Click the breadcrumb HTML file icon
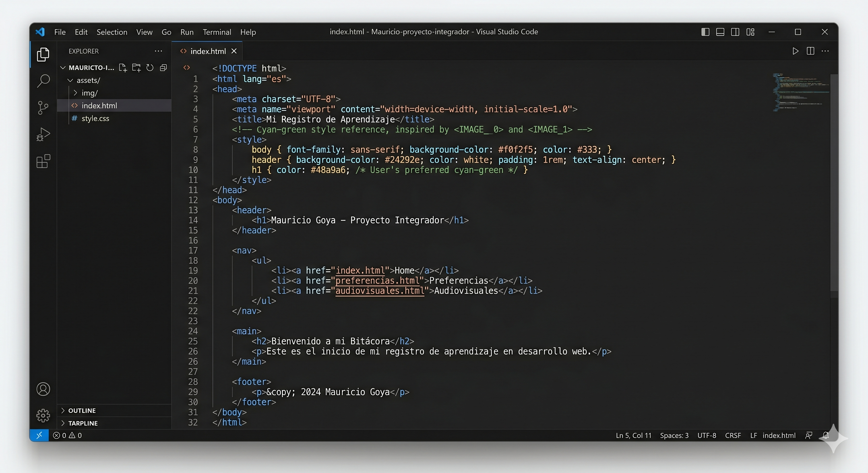 (187, 68)
